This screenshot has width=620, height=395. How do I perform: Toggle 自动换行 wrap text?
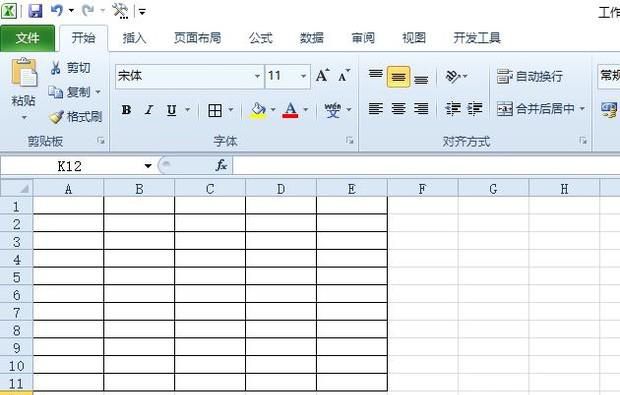click(x=530, y=76)
